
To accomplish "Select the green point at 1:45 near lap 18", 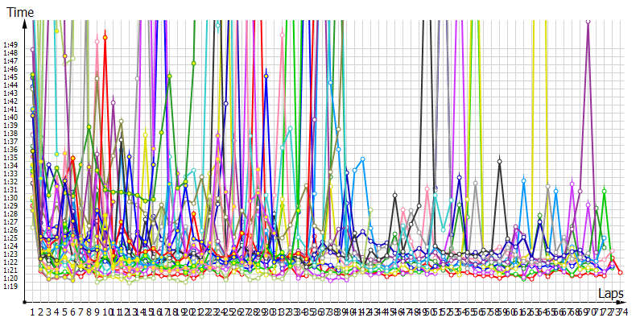I will click(x=170, y=76).
